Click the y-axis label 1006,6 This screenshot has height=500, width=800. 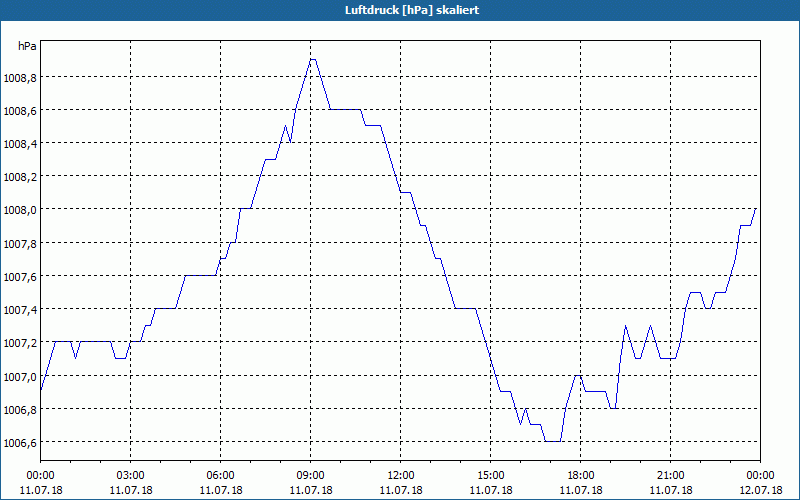20,443
